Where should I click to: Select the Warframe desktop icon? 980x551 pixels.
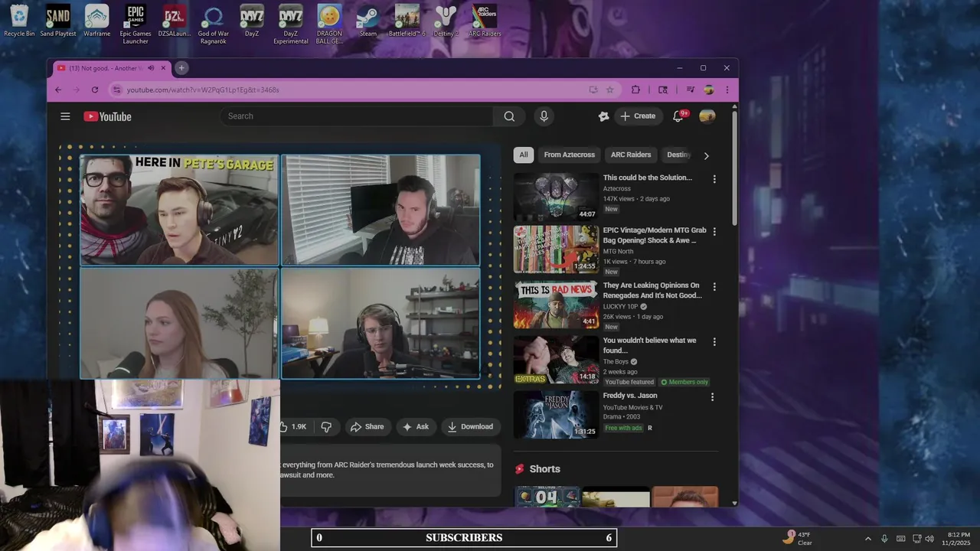pyautogui.click(x=96, y=21)
